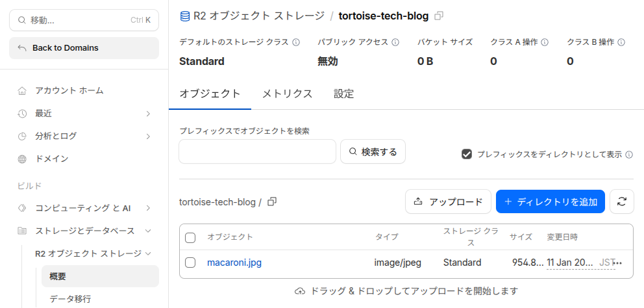Viewport: 644px width, 308px height.
Task: Select the macaroni.jpg row checkbox
Action: point(190,263)
